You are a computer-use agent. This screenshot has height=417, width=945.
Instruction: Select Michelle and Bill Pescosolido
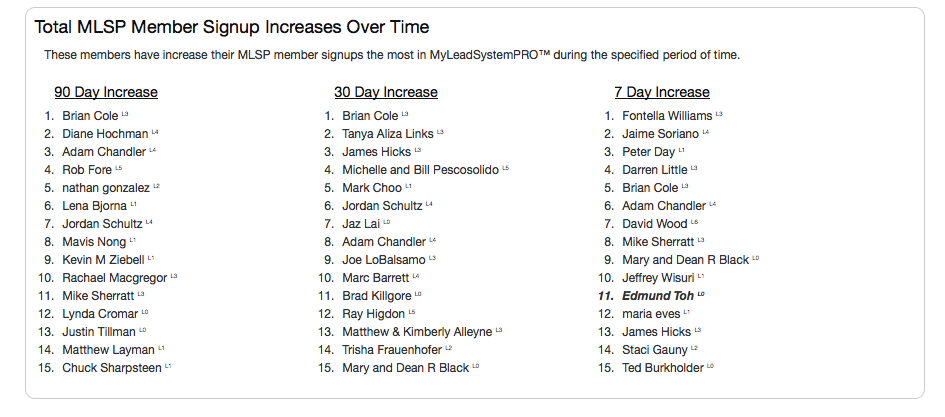click(421, 170)
